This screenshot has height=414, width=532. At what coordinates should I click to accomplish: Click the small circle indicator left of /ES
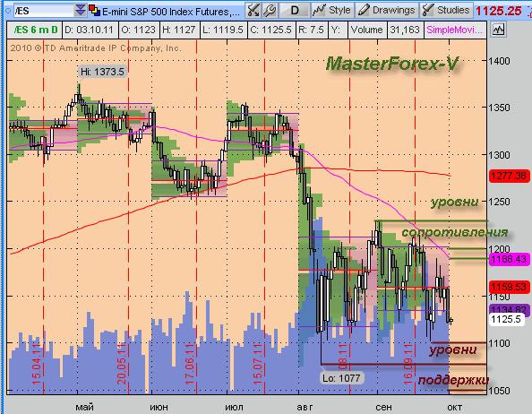pyautogui.click(x=8, y=11)
